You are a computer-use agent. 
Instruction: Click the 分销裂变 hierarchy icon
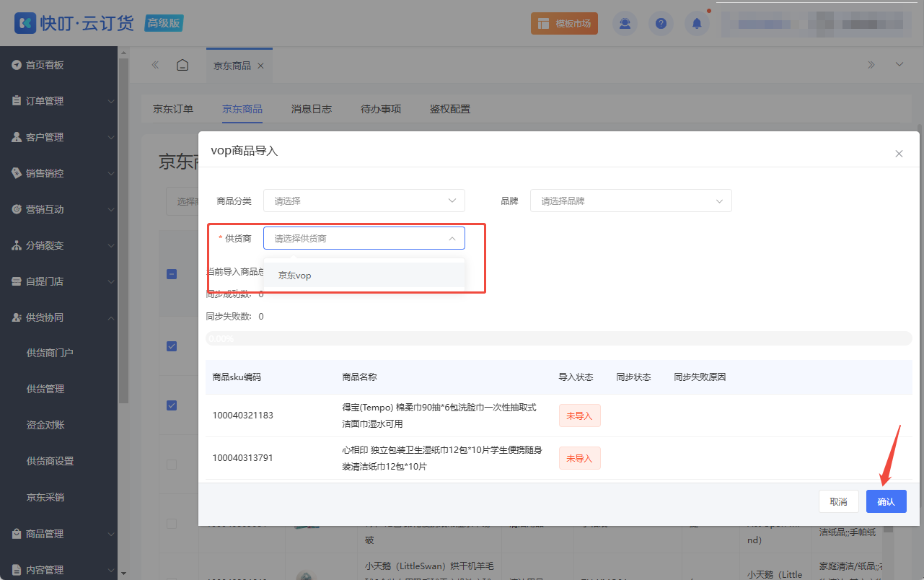click(17, 245)
